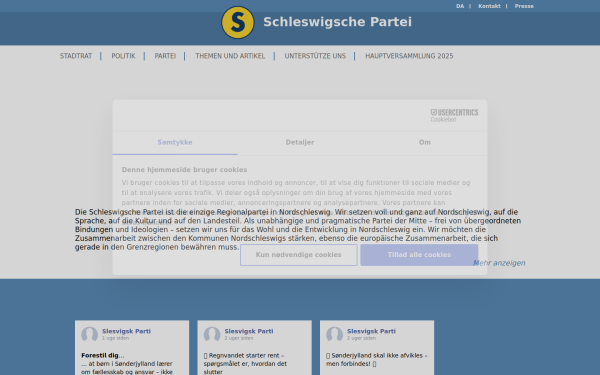
Task: Click avatar of the Regnvandet post
Action: (x=212, y=334)
